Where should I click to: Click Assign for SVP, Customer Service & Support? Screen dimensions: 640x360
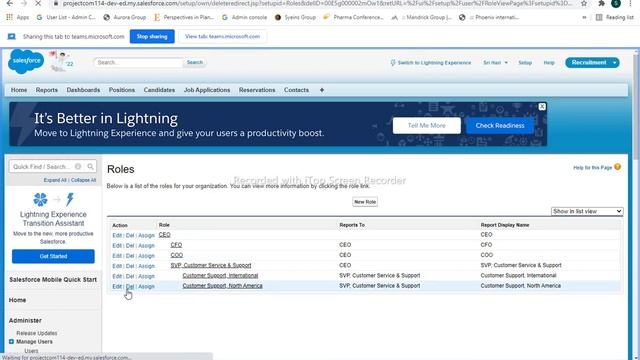point(146,266)
